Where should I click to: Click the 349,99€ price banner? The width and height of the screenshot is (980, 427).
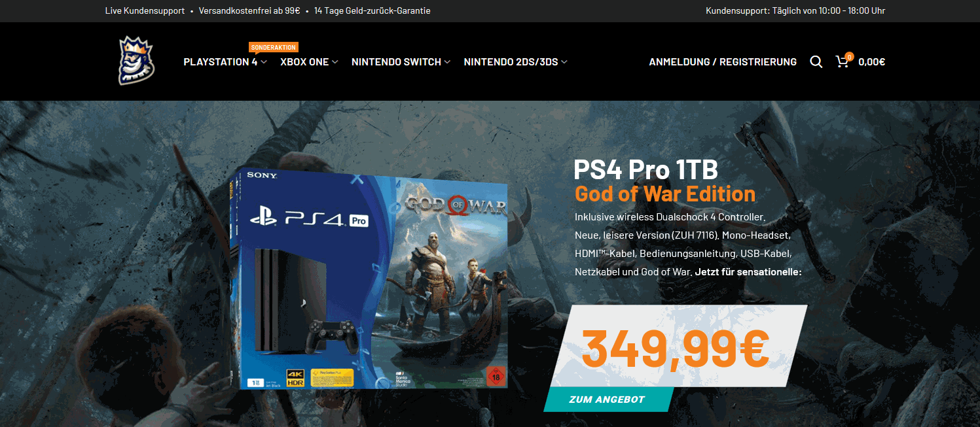coord(678,346)
